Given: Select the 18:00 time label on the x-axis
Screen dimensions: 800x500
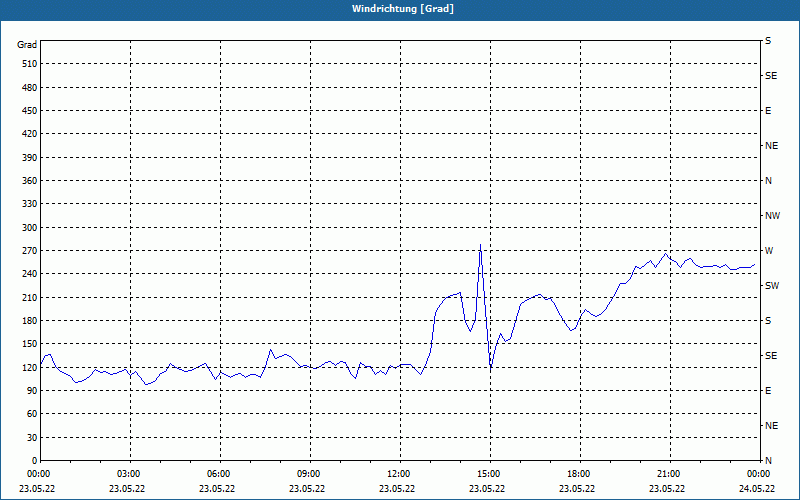Looking at the screenshot, I should pos(581,474).
